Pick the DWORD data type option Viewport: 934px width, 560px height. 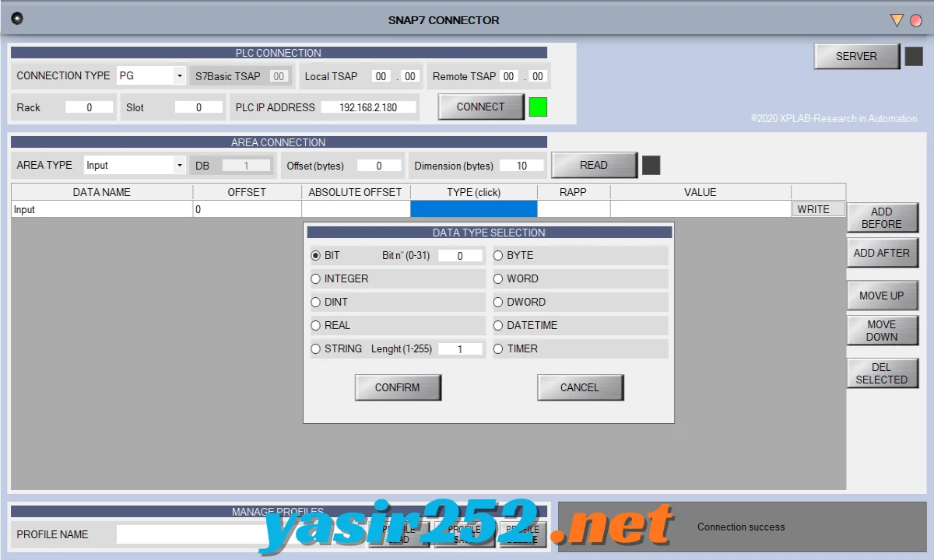[498, 302]
